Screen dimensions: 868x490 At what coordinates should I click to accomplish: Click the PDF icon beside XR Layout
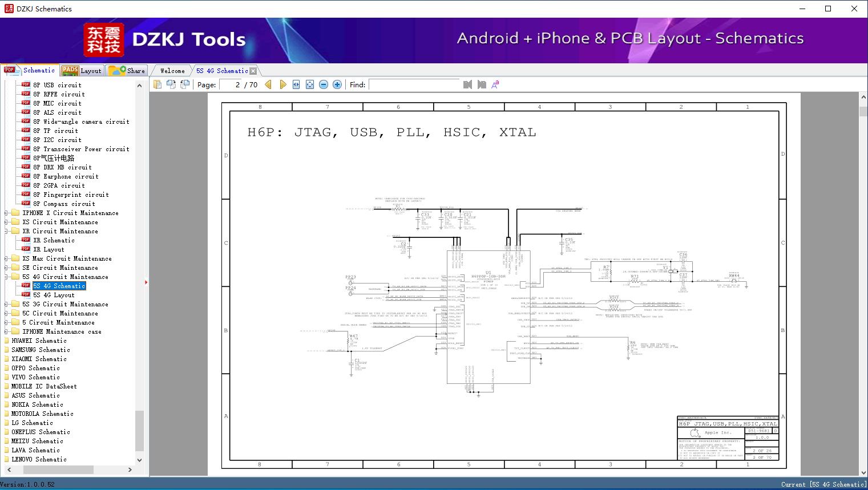(x=26, y=249)
